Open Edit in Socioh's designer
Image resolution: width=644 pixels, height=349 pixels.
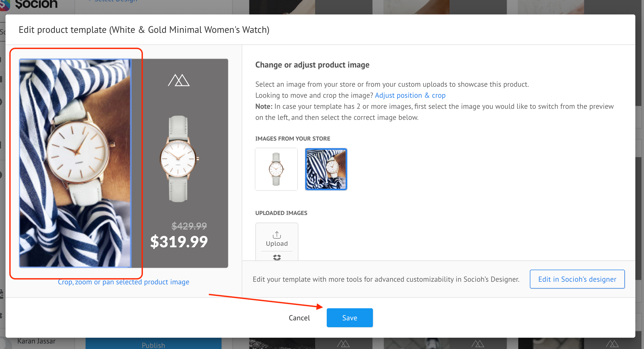point(577,279)
